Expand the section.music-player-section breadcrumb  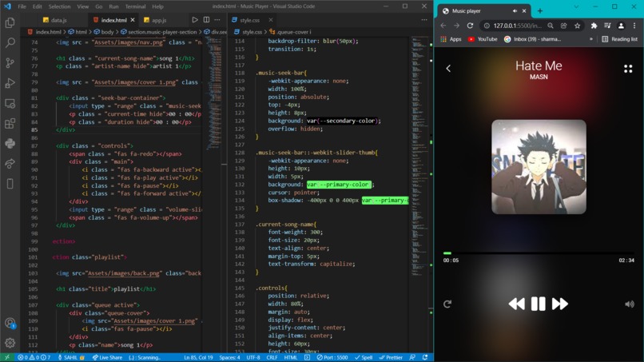(x=159, y=32)
